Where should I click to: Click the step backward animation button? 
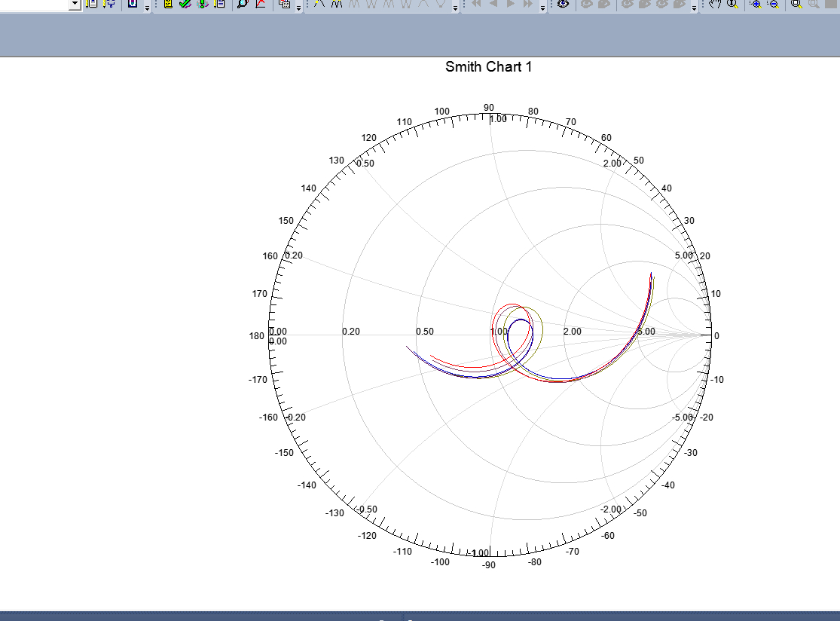(x=493, y=3)
